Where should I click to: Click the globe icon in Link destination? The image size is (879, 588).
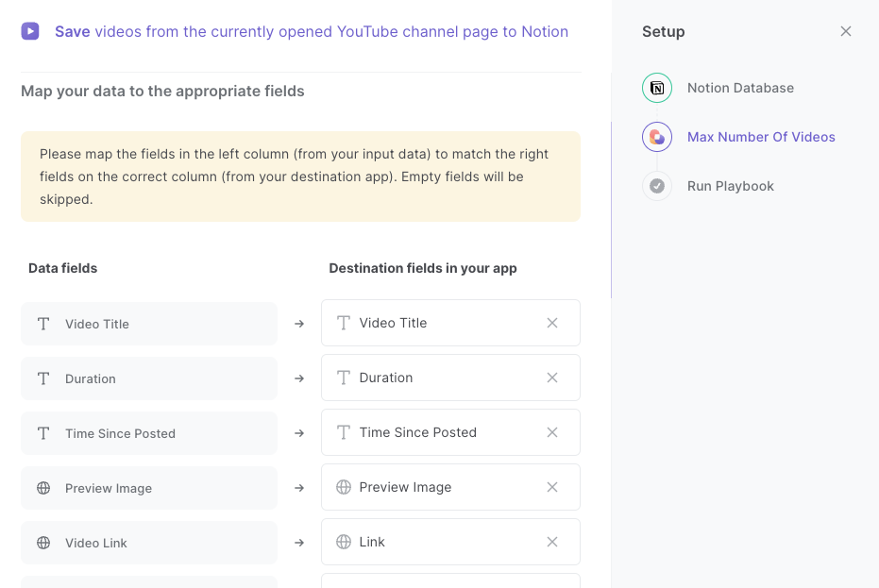344,542
